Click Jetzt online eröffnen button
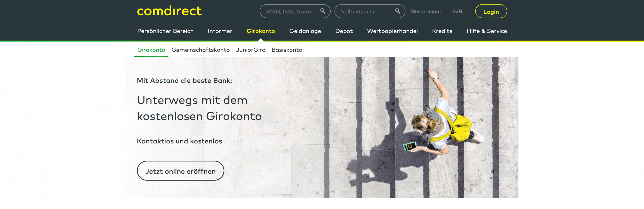The width and height of the screenshot is (644, 209). click(180, 171)
